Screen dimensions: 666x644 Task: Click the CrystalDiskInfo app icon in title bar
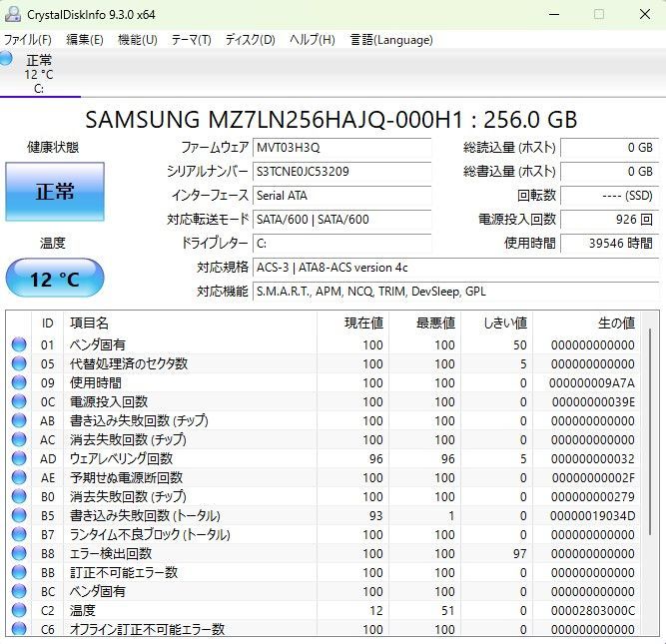(x=13, y=14)
